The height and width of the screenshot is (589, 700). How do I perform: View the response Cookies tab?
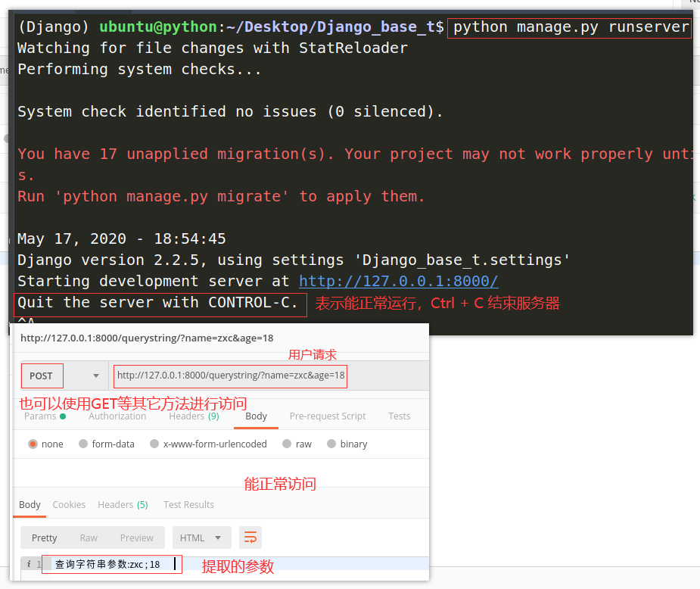pyautogui.click(x=69, y=504)
